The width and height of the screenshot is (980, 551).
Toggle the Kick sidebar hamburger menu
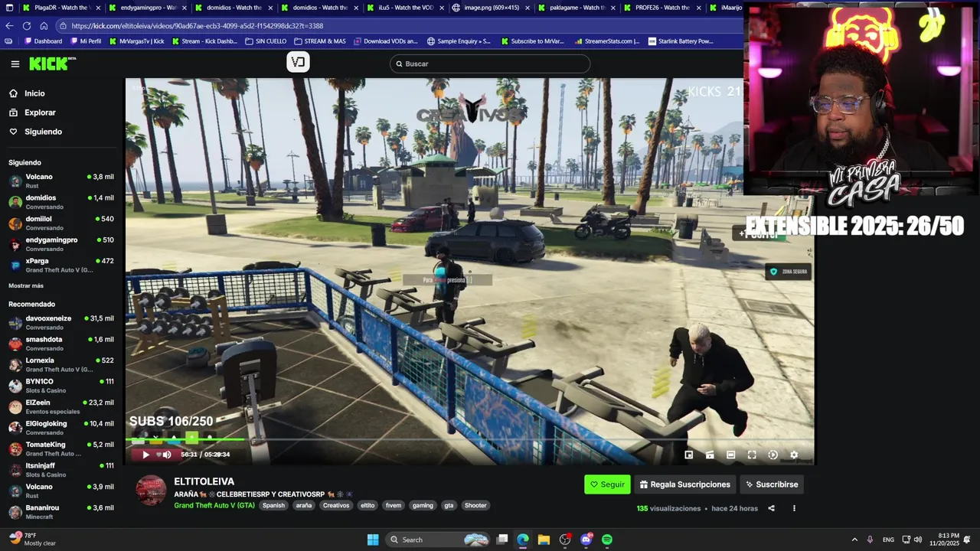pos(15,64)
